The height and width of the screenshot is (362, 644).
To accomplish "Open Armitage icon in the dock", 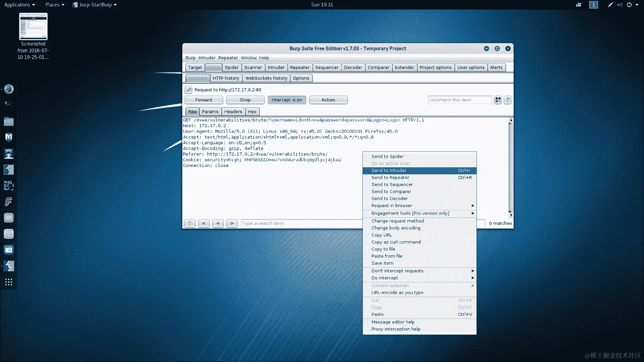I will (8, 153).
